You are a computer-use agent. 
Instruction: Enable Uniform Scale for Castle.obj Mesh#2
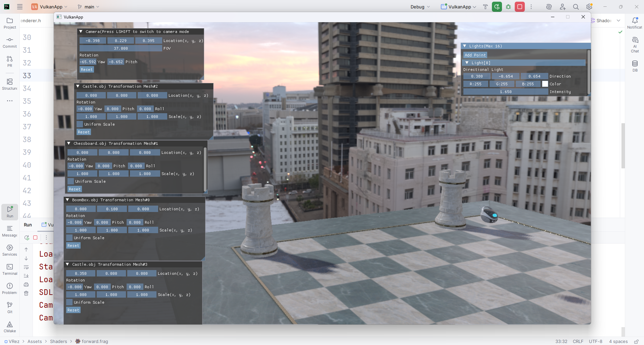pyautogui.click(x=80, y=124)
